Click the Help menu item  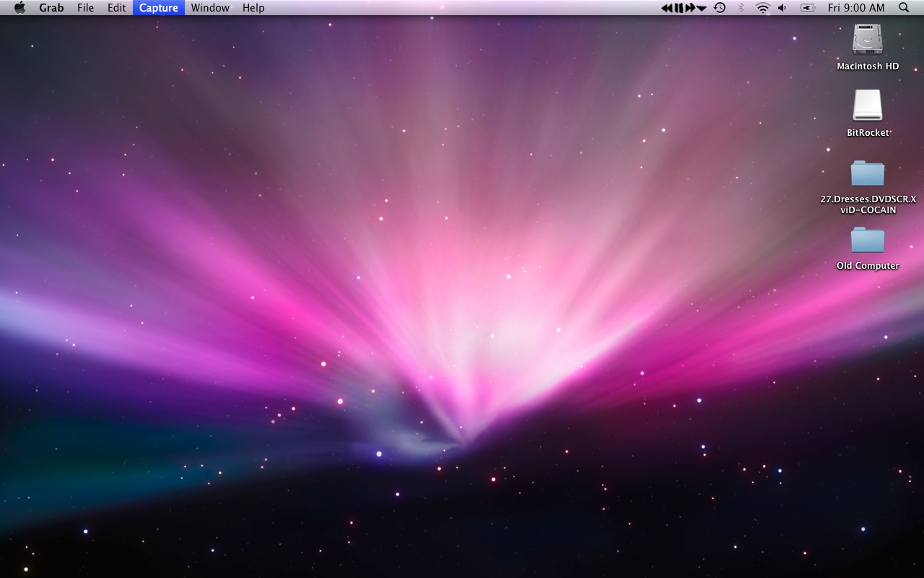coord(253,8)
